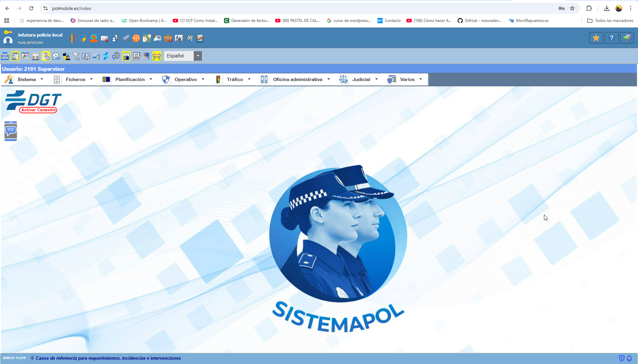Viewport: 638px width, 364px height.
Task: Click the globe map location icon
Action: tap(116, 56)
